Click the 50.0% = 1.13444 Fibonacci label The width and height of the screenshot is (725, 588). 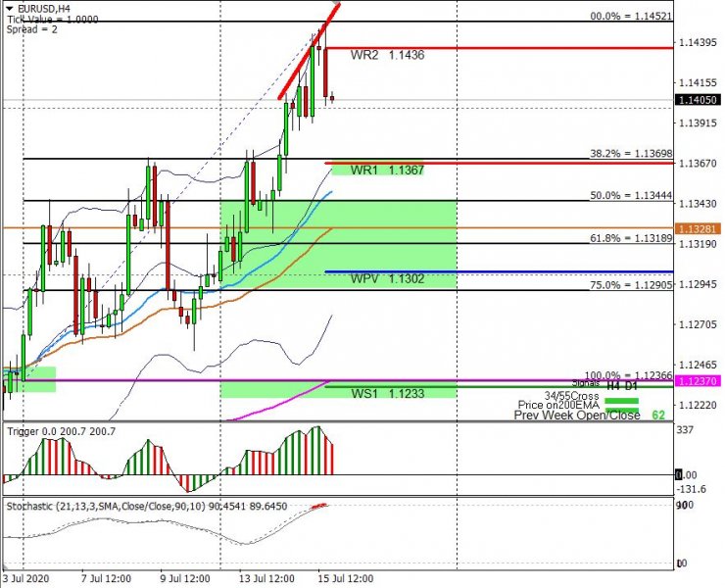(x=630, y=196)
